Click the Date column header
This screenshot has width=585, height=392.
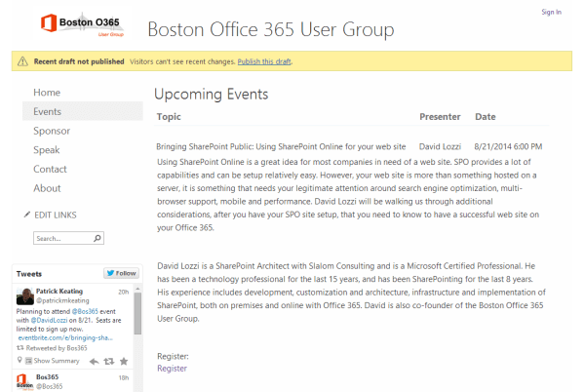coord(485,117)
